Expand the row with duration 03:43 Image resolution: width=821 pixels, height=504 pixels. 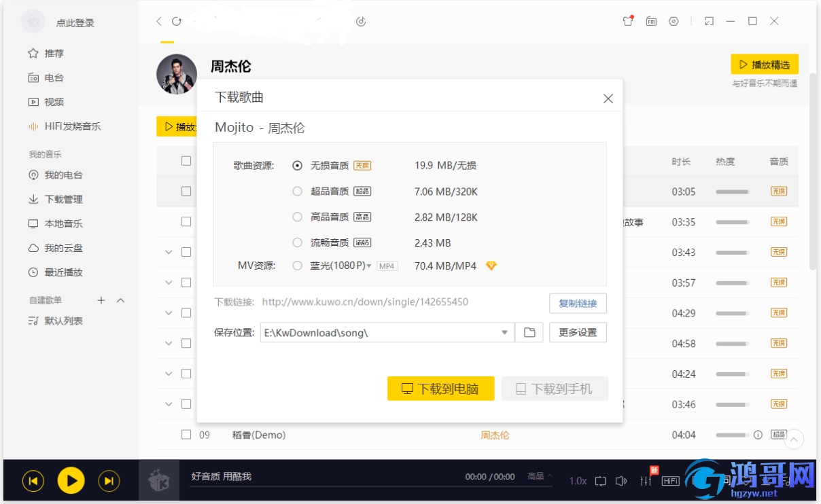click(x=169, y=252)
